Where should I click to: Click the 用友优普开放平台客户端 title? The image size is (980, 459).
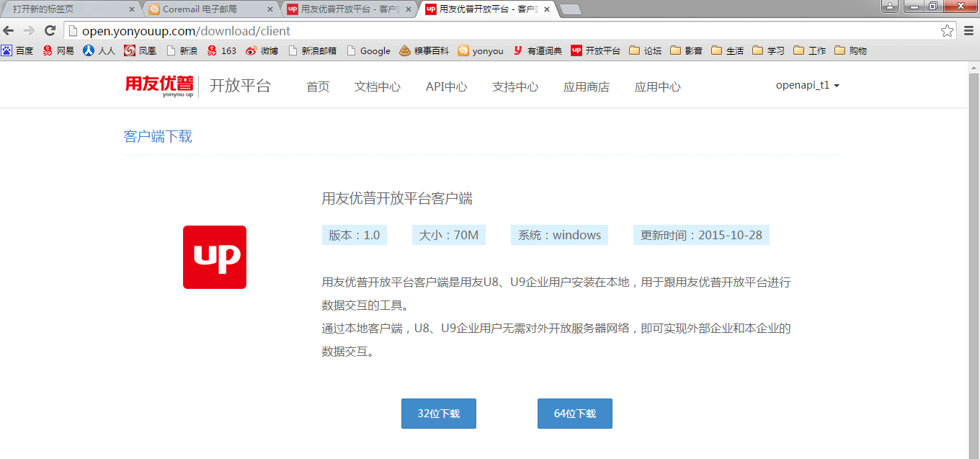tap(397, 199)
